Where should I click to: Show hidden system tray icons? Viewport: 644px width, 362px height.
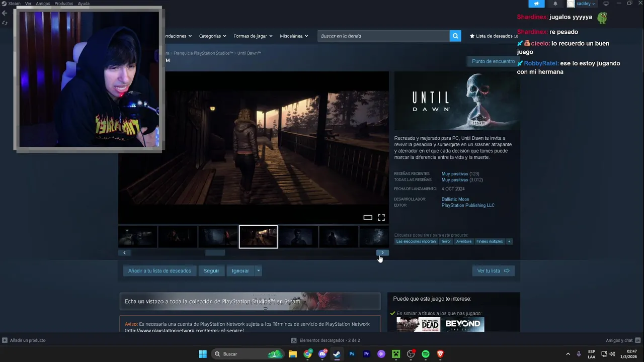(568, 354)
